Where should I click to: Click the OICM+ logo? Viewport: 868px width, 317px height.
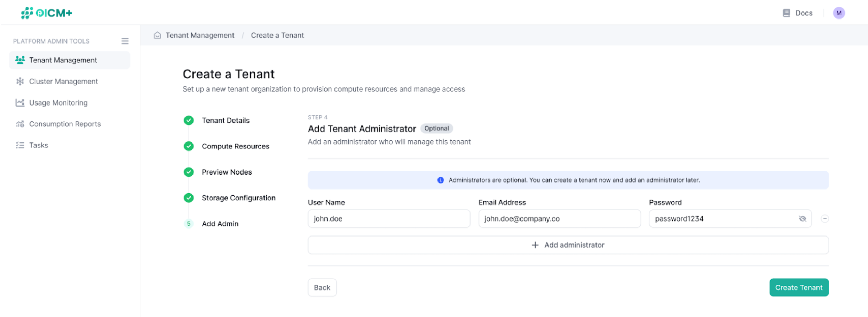[x=47, y=13]
